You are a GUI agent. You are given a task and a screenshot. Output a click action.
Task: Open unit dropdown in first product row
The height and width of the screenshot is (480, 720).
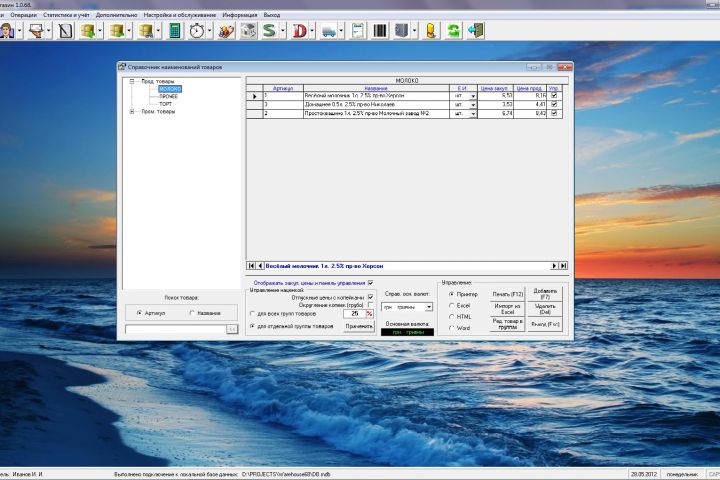pos(473,96)
